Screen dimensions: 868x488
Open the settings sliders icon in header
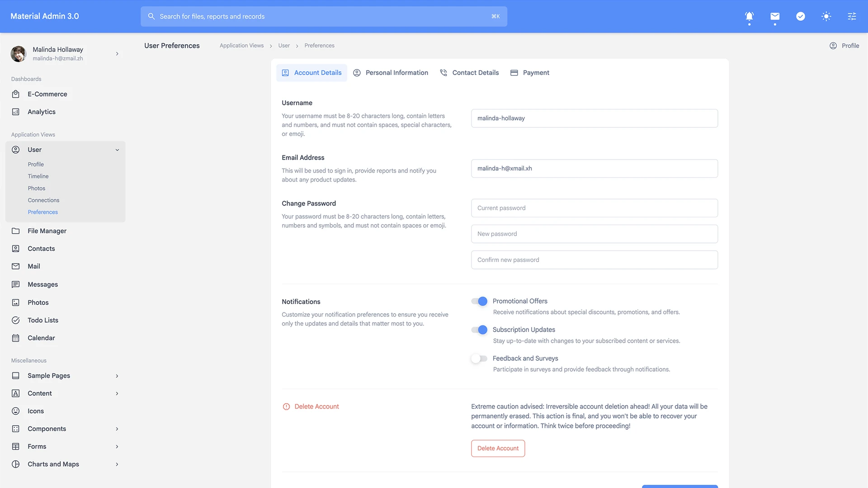pos(852,16)
